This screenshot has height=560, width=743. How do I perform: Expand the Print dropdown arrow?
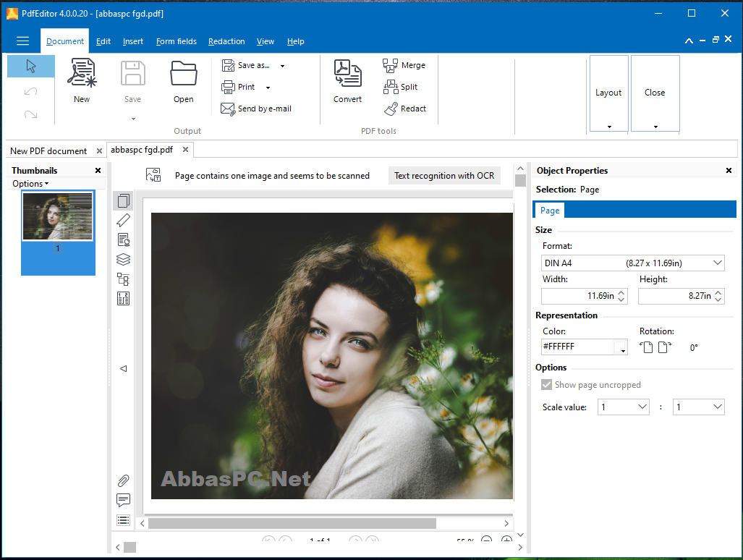point(268,88)
